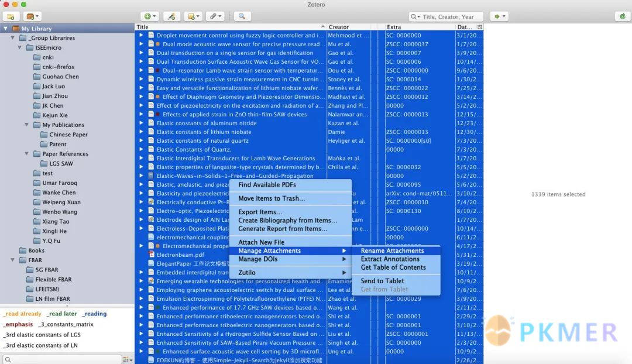Choose Find Available PDFs from context menu
The image size is (632, 364).
290,184
